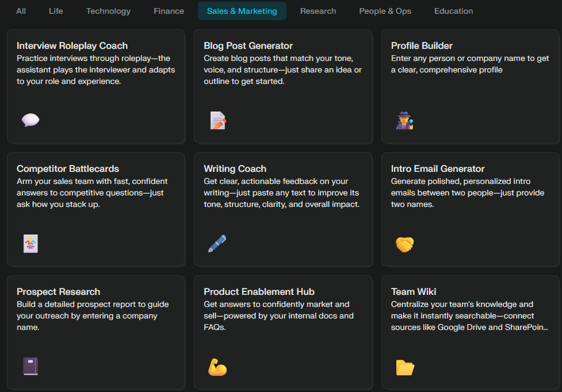Image resolution: width=562 pixels, height=392 pixels.
Task: Open the Competitor Battlecards title
Action: pos(68,168)
